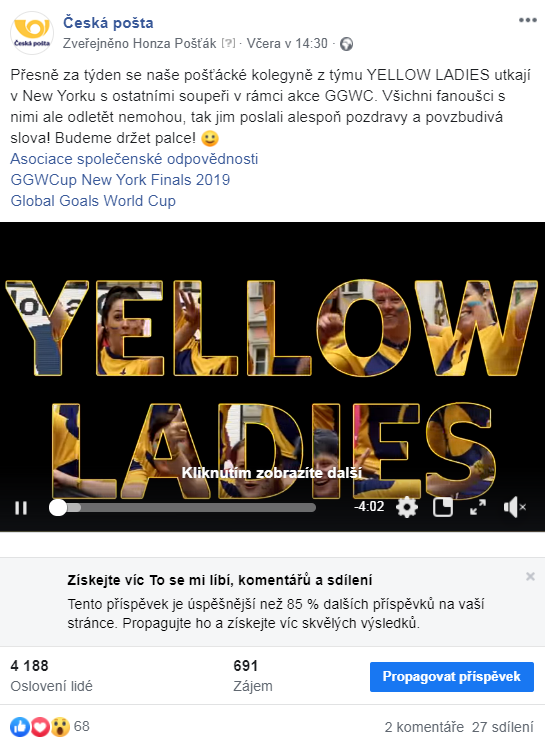Viewport: 545px width, 745px height.
Task: Switch video to picture-in-picture mode
Action: [443, 507]
